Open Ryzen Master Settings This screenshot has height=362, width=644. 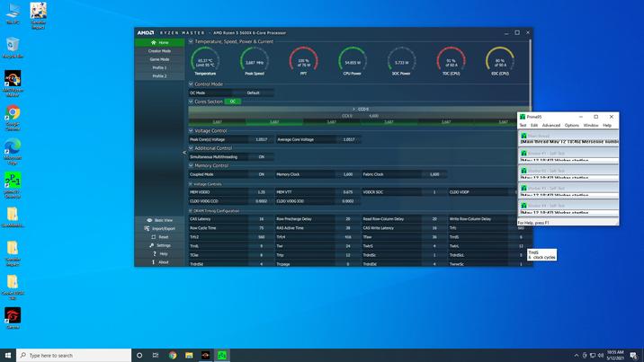159,245
